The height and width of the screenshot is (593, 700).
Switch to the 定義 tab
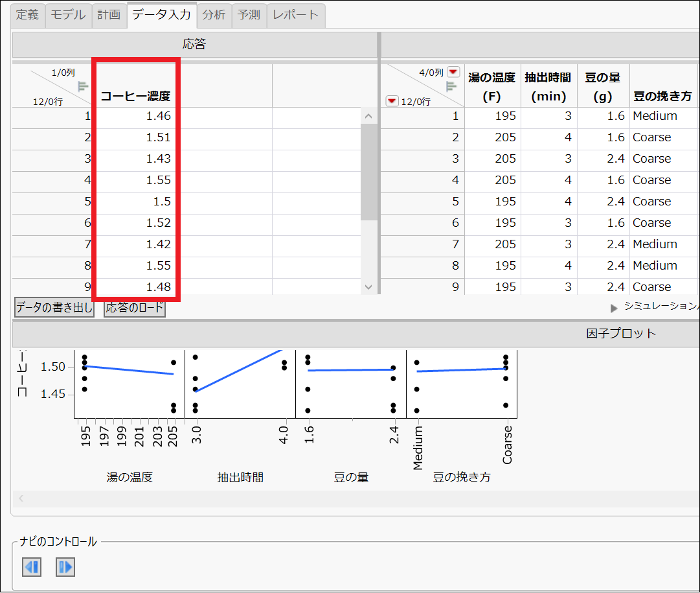(x=28, y=15)
